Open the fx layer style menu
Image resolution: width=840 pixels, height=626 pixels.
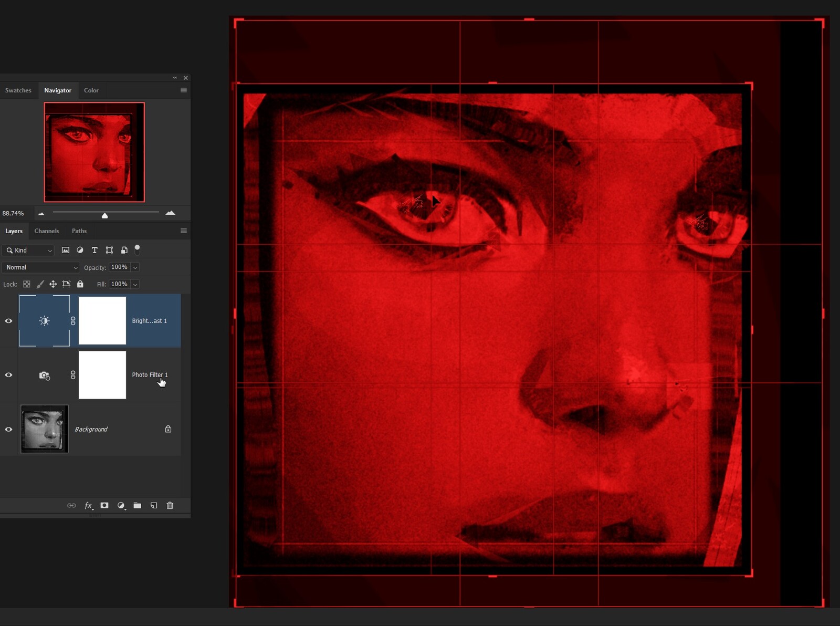89,505
